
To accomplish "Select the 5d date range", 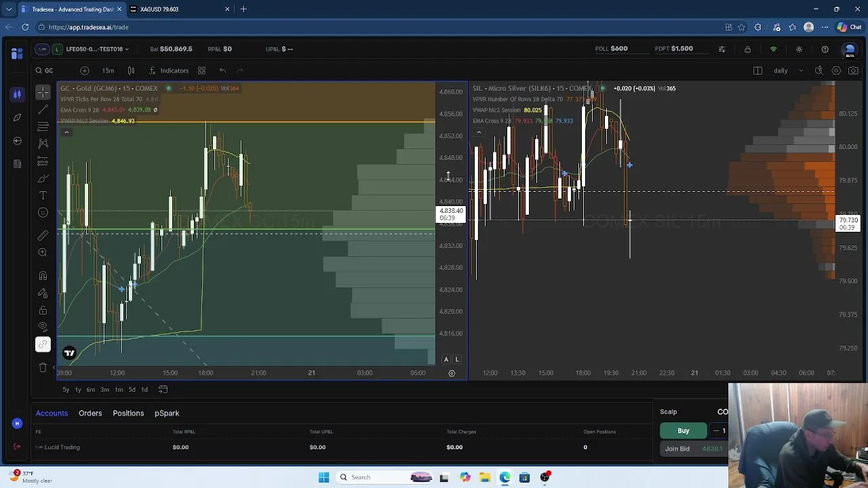I will (132, 390).
